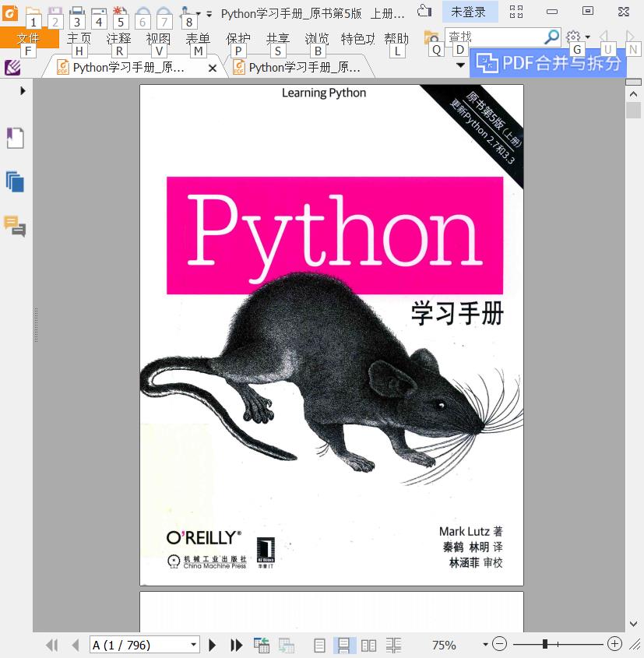This screenshot has width=644, height=658.
Task: Expand the left navigation panel arrow
Action: (23, 90)
